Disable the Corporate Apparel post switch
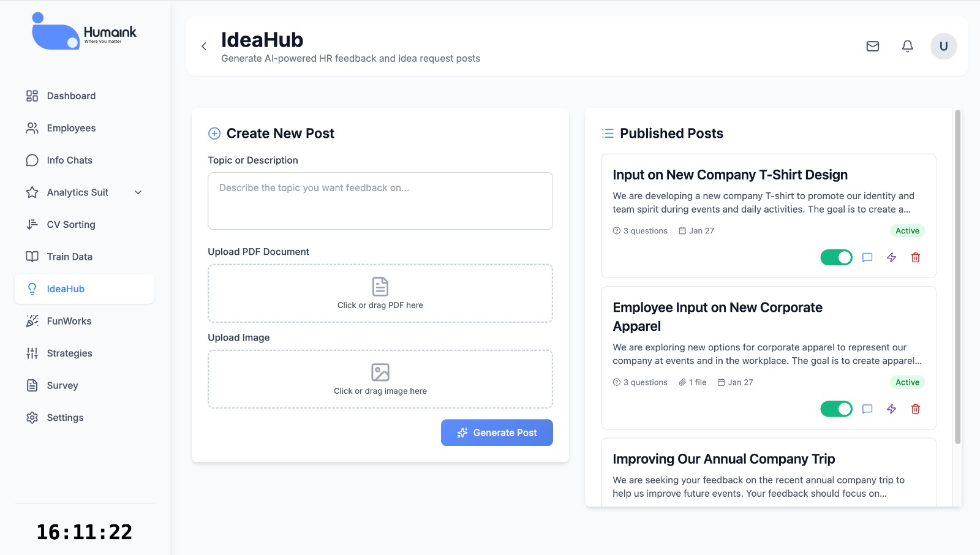This screenshot has width=980, height=555. pyautogui.click(x=836, y=409)
